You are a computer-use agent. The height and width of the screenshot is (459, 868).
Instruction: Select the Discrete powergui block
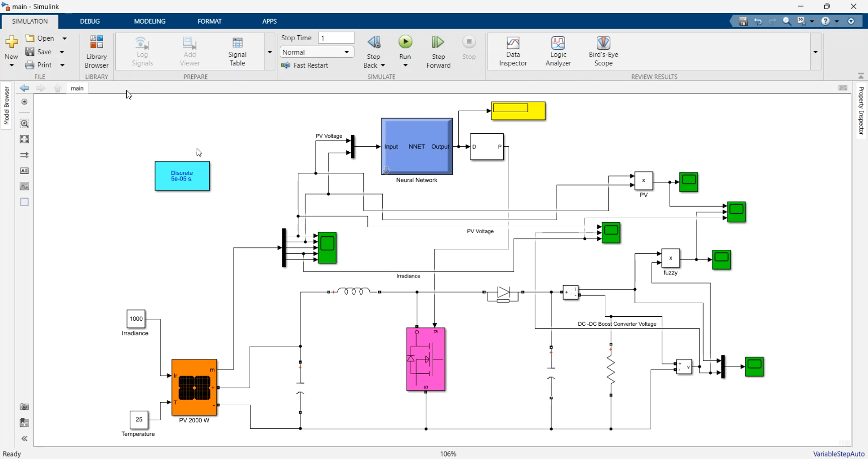[182, 176]
